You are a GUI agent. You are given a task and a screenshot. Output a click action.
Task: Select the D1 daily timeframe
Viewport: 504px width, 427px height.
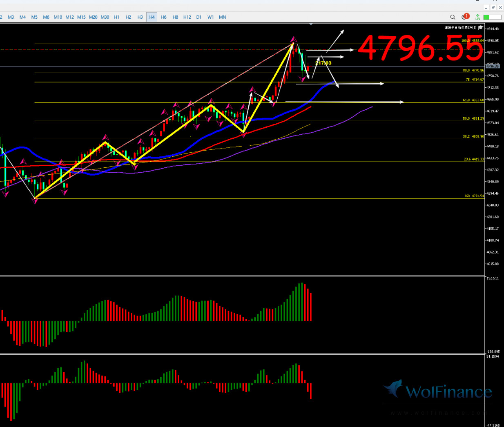199,17
